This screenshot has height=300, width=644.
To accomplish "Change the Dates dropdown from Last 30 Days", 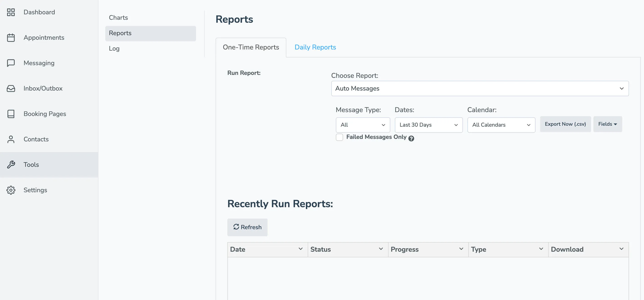I will point(428,125).
